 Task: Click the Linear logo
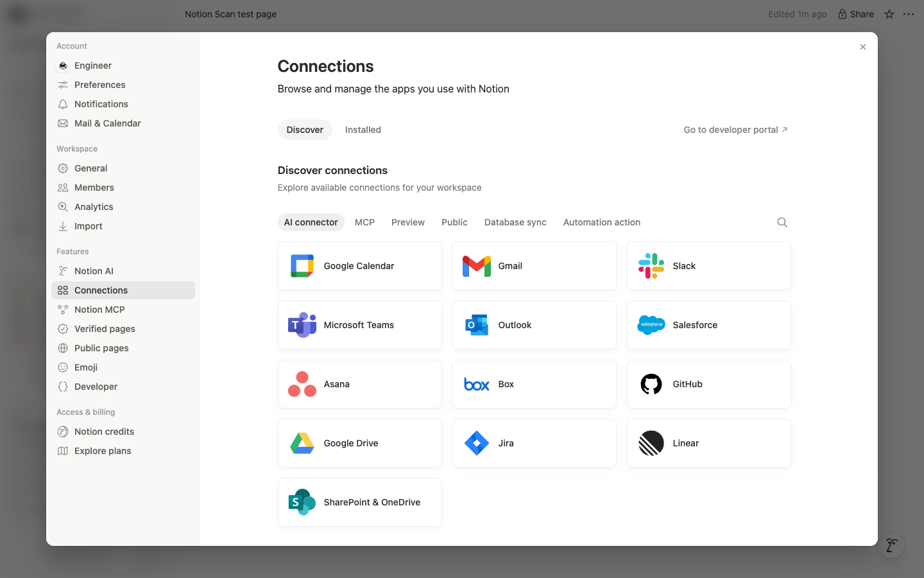[x=651, y=443]
